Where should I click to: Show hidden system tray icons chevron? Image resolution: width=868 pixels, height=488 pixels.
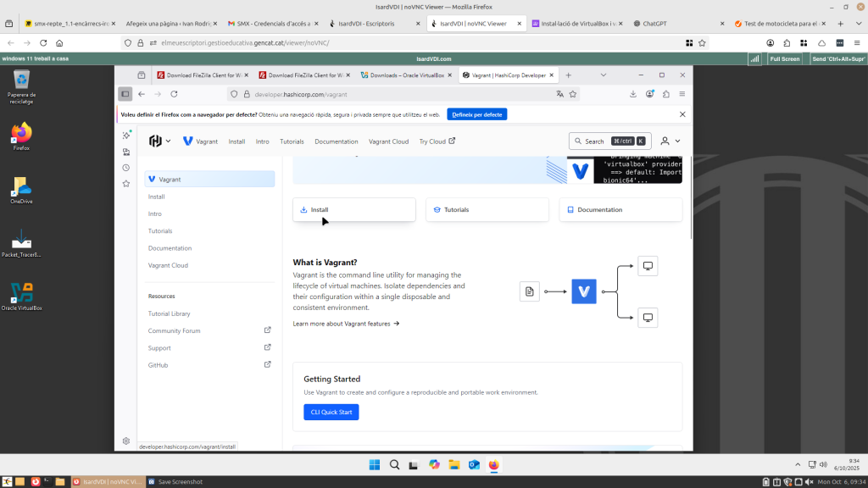[797, 464]
